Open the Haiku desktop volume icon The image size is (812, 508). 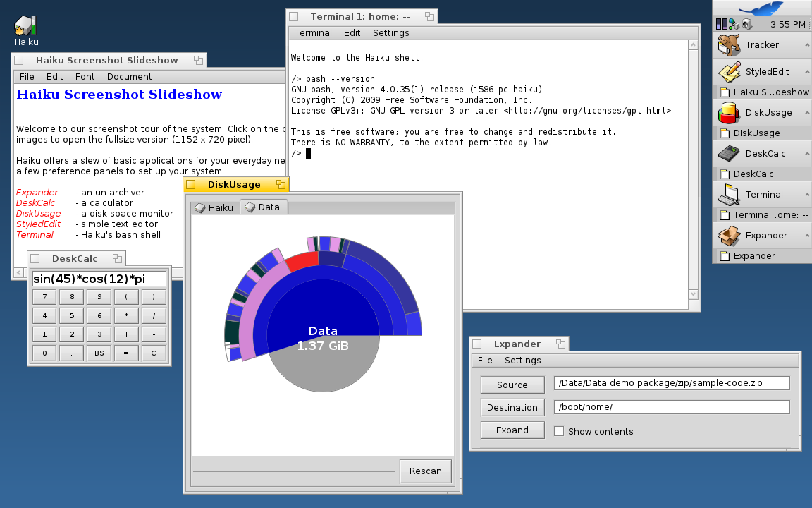pyautogui.click(x=25, y=26)
